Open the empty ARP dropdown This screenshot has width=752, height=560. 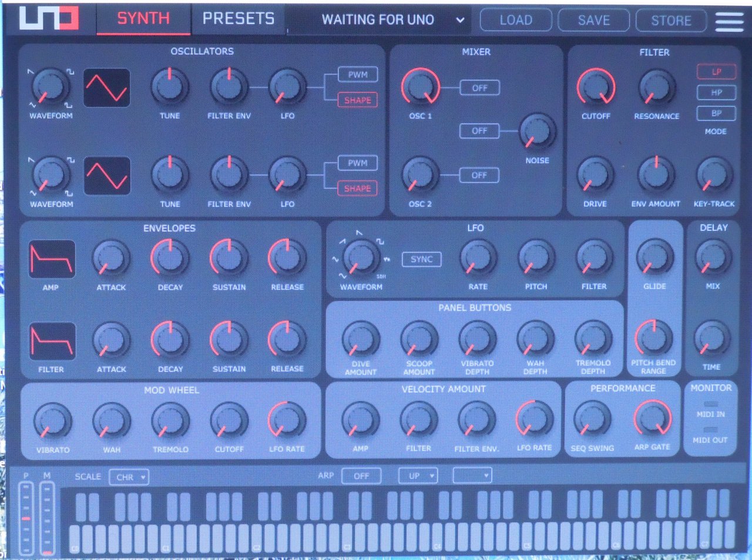pos(472,475)
